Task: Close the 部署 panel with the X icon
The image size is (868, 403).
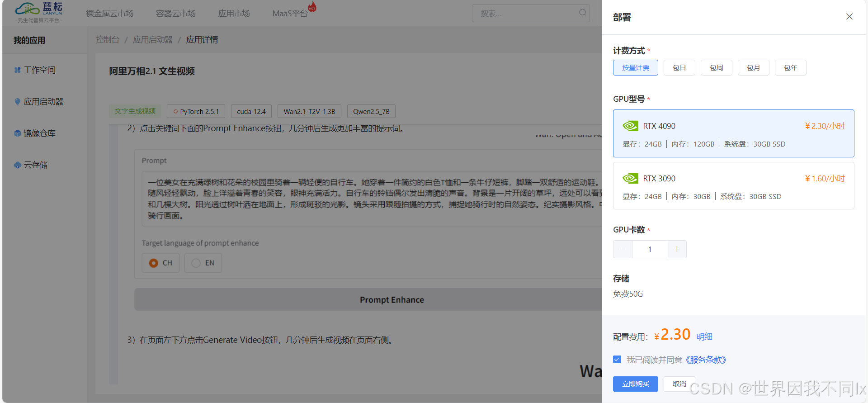Action: [849, 17]
